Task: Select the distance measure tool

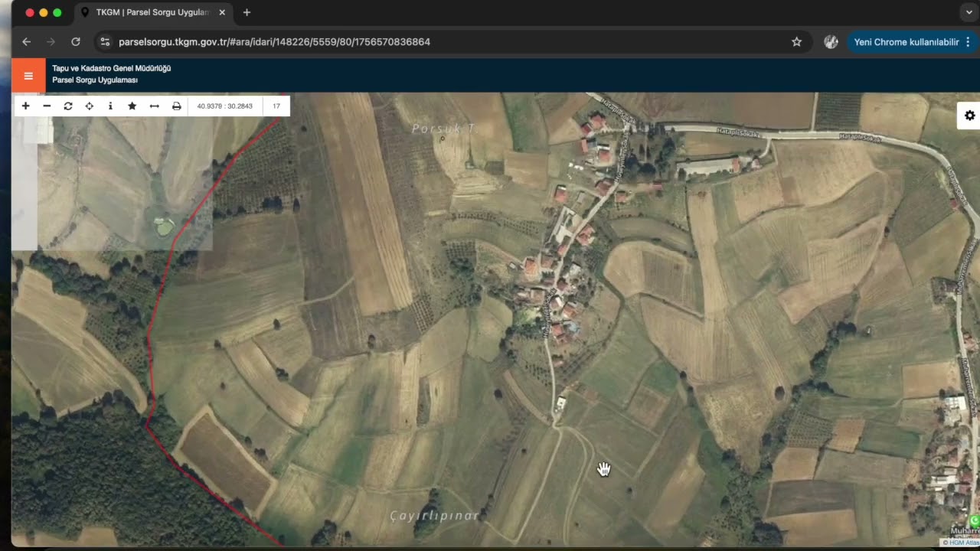Action: (154, 106)
